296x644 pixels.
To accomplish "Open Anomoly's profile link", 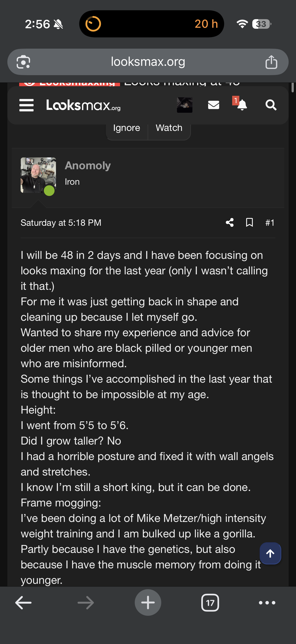I will 88,166.
